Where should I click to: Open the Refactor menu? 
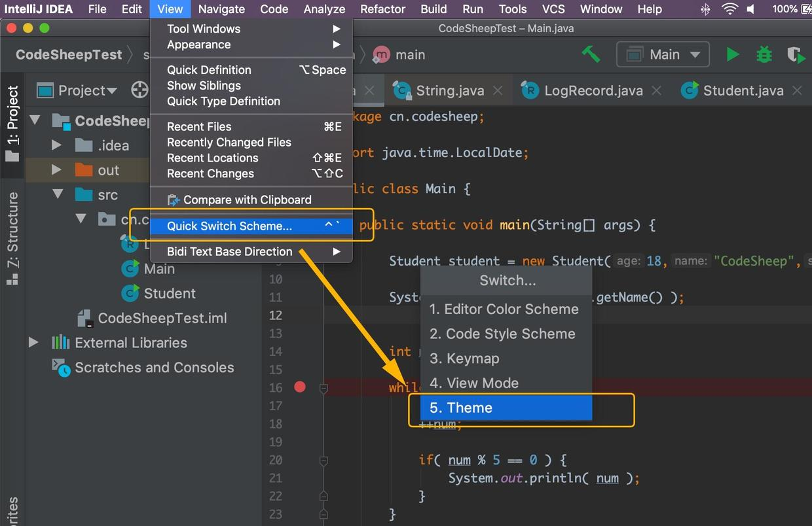(x=382, y=9)
